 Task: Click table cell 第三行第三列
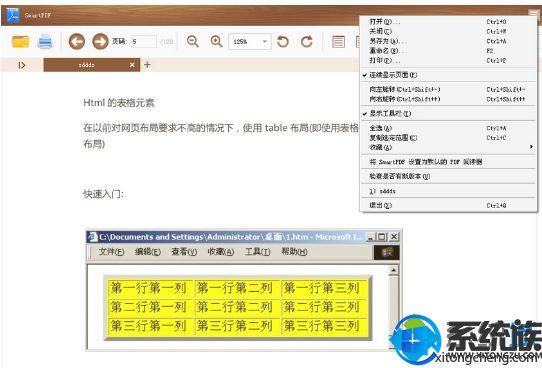(x=324, y=326)
